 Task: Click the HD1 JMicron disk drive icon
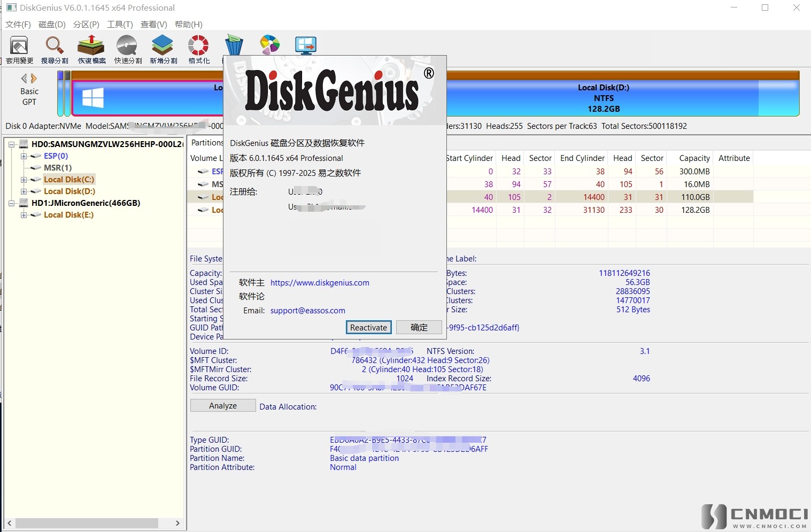pyautogui.click(x=24, y=203)
